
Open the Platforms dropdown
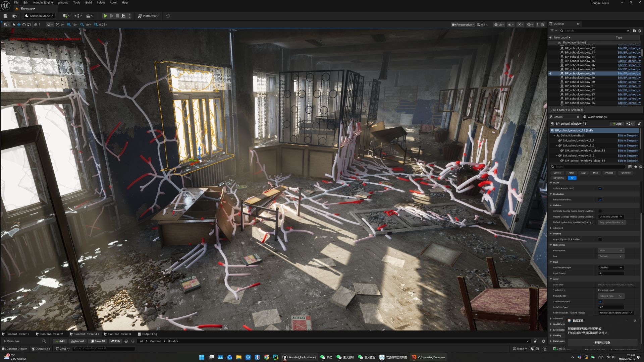[x=148, y=16]
